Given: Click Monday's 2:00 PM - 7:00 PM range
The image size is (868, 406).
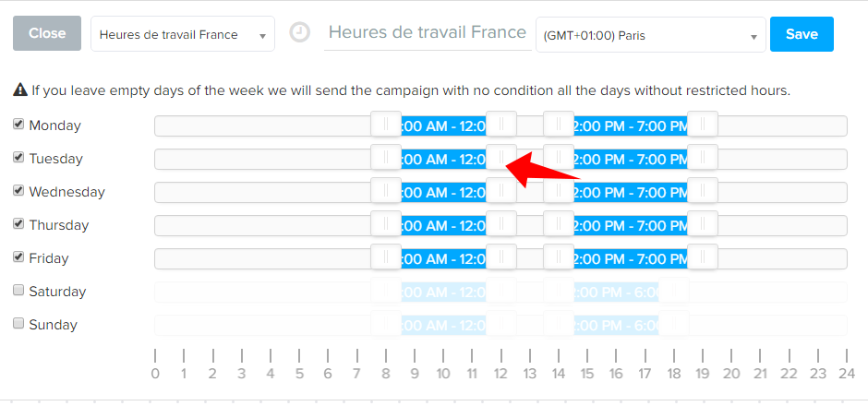Looking at the screenshot, I should tap(631, 126).
